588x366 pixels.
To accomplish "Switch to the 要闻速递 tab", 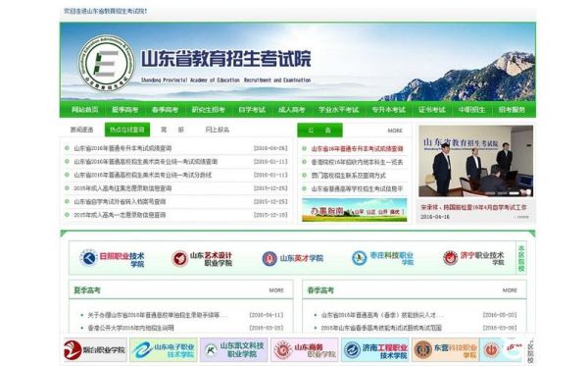I will (x=81, y=130).
